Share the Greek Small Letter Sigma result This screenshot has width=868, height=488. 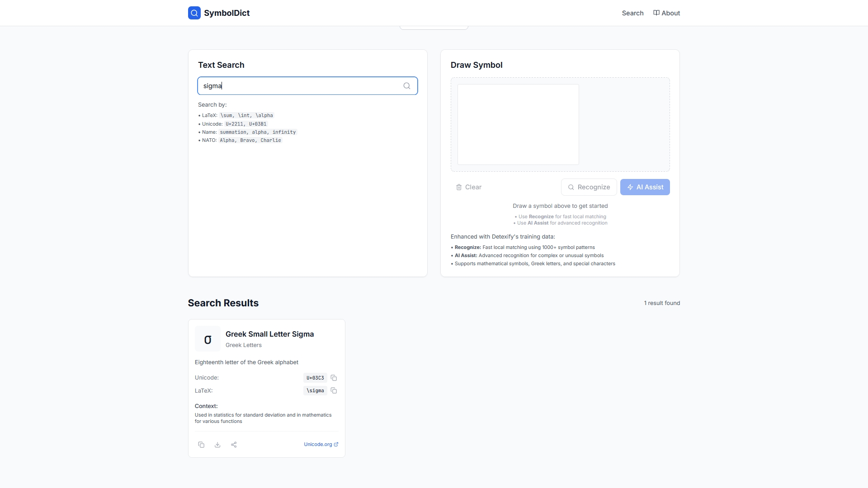[x=234, y=445]
